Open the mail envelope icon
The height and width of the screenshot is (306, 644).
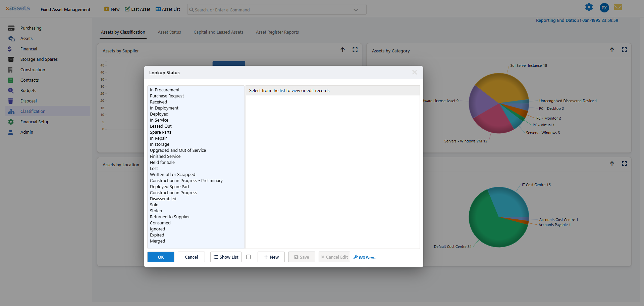[x=618, y=7]
